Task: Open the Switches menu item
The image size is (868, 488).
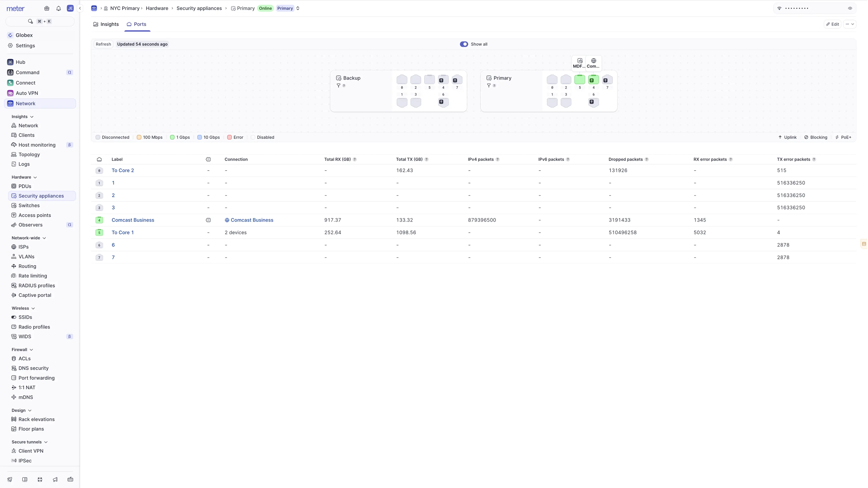Action: point(29,206)
